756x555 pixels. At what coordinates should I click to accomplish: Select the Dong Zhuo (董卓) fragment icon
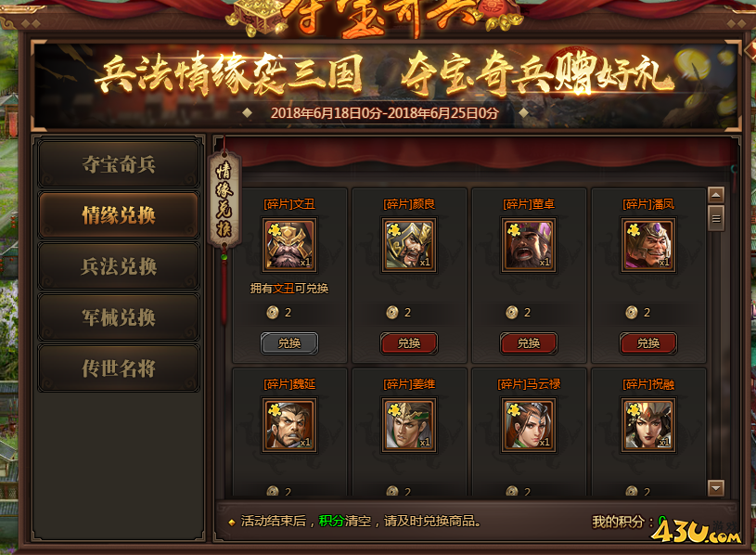pyautogui.click(x=529, y=244)
